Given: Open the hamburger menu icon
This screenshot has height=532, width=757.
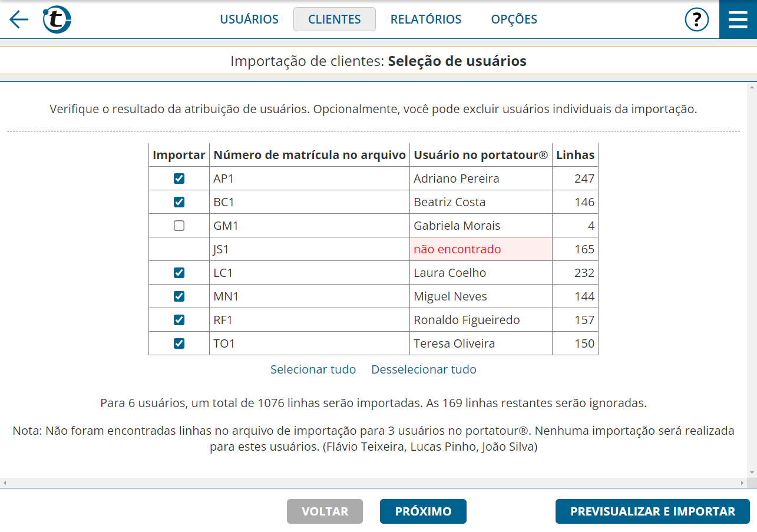Looking at the screenshot, I should tap(738, 19).
